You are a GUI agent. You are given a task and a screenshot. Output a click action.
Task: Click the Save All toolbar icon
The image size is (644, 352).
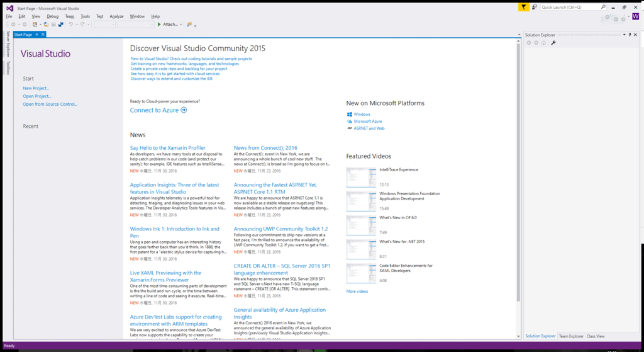[x=61, y=25]
